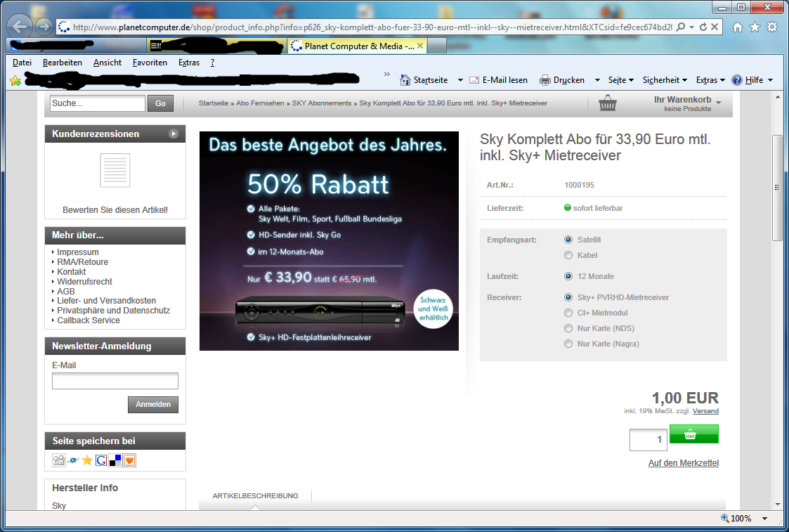Open the Sicherheit dropdown menu
Screen dimensions: 789x532
point(665,80)
